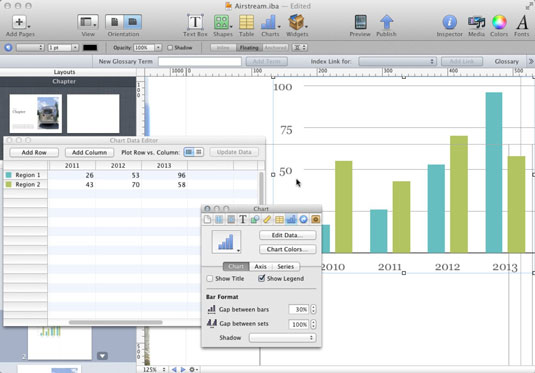Viewport: 535px width, 373px height.
Task: Open the Widgets toolbar icon
Action: (x=296, y=23)
